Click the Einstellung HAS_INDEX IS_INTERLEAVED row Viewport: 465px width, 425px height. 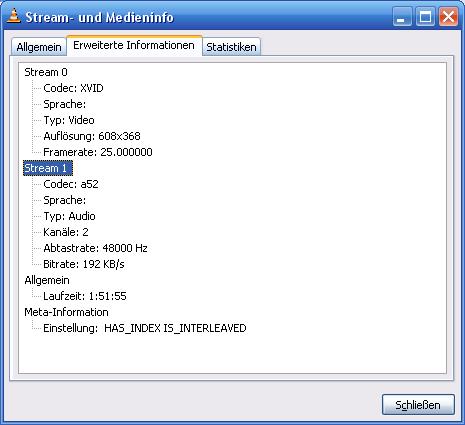(x=145, y=328)
